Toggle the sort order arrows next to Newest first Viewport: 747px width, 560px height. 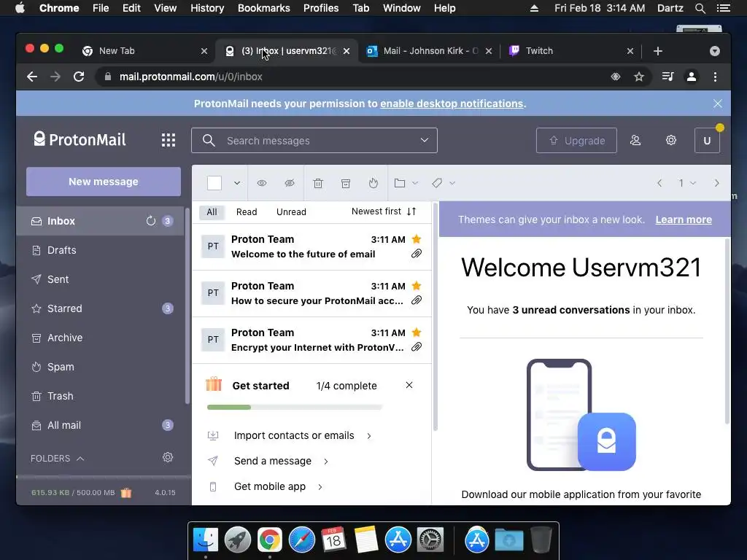point(411,211)
